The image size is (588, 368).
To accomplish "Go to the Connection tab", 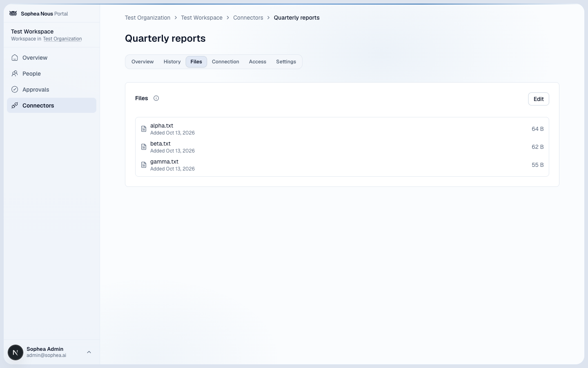I will [x=225, y=62].
